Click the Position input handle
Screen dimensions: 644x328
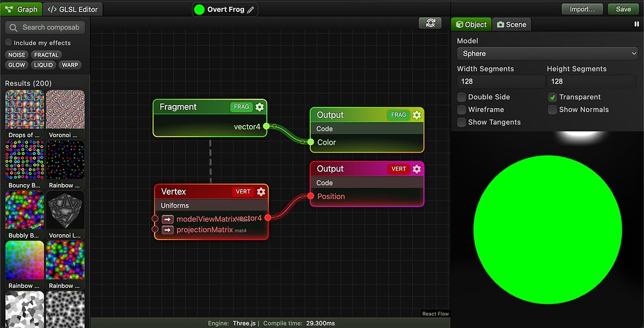coord(311,196)
